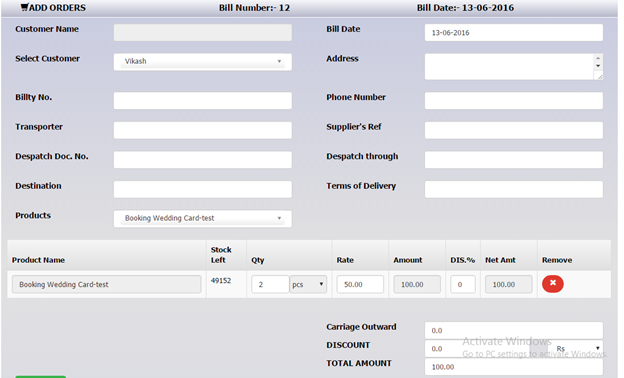Click the Billty No. input field

(203, 101)
